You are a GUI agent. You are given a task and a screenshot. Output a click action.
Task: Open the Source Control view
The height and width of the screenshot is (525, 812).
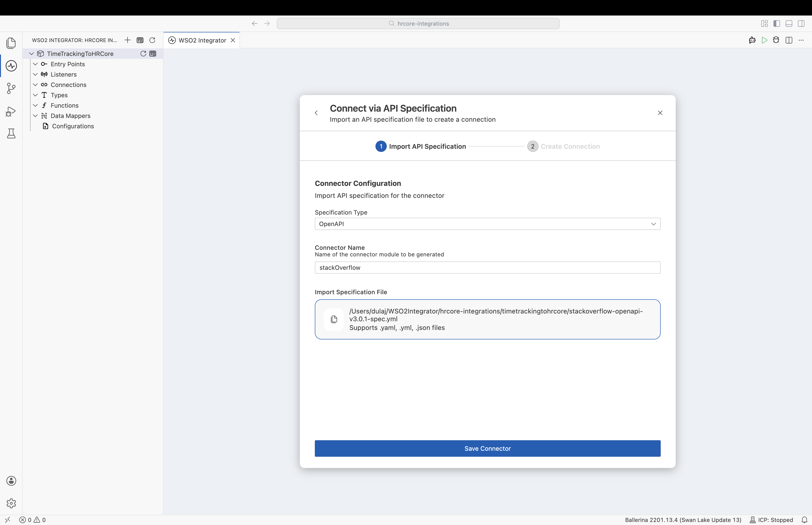[x=11, y=88]
